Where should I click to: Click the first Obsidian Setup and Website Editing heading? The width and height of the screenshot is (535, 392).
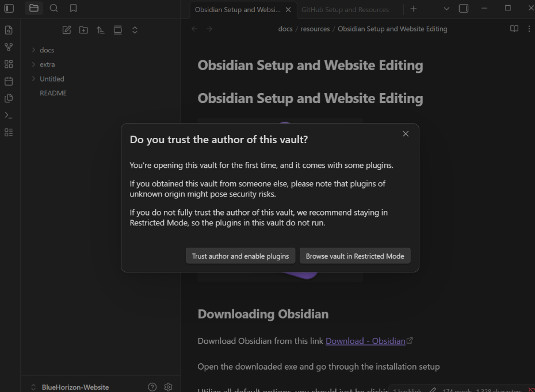(310, 66)
